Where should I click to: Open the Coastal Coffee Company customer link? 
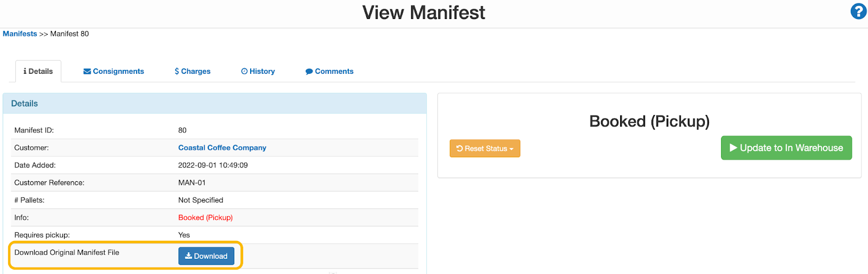[x=222, y=148]
